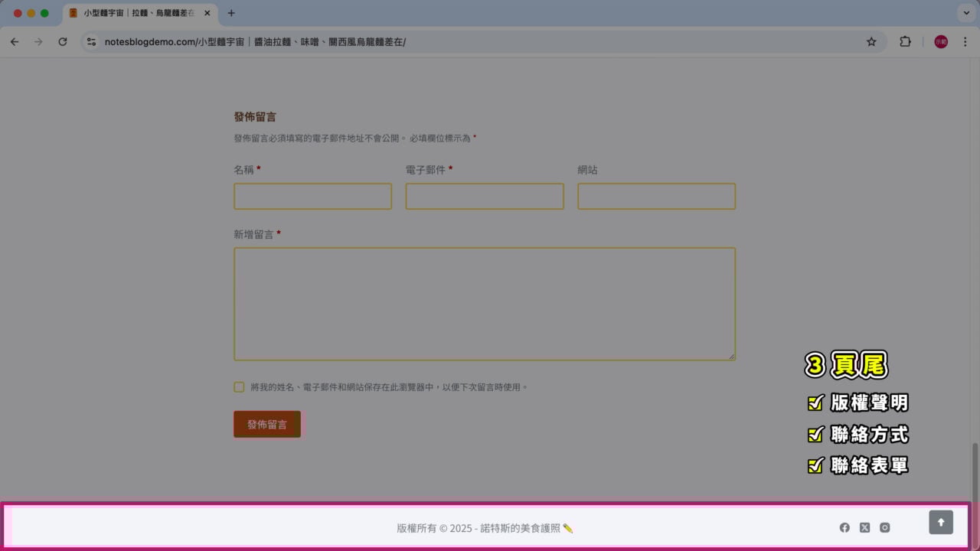Open the Chrome three-dot menu

(965, 42)
